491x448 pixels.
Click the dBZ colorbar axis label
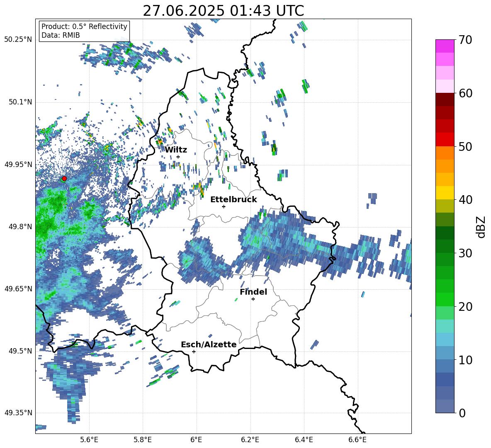tap(481, 227)
